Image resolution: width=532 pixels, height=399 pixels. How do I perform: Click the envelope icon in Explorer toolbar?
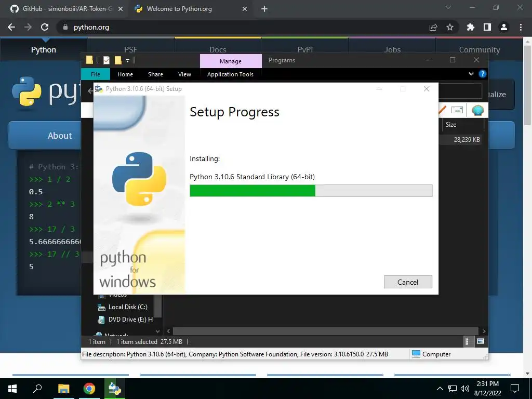457,110
